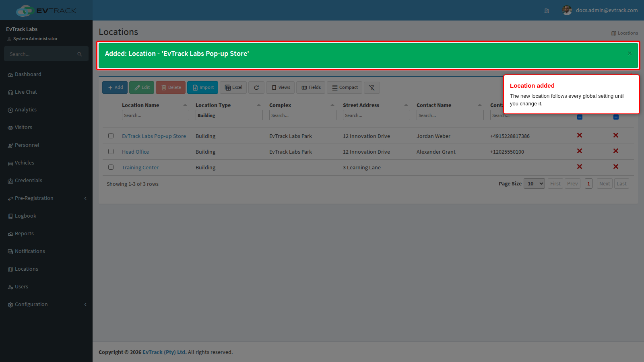
Task: Open the Training Center location link
Action: (x=140, y=168)
